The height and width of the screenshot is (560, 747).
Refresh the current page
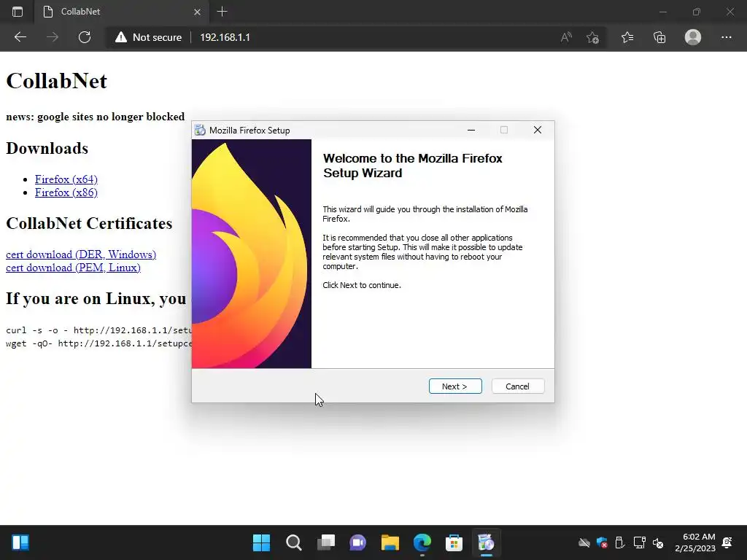[85, 37]
